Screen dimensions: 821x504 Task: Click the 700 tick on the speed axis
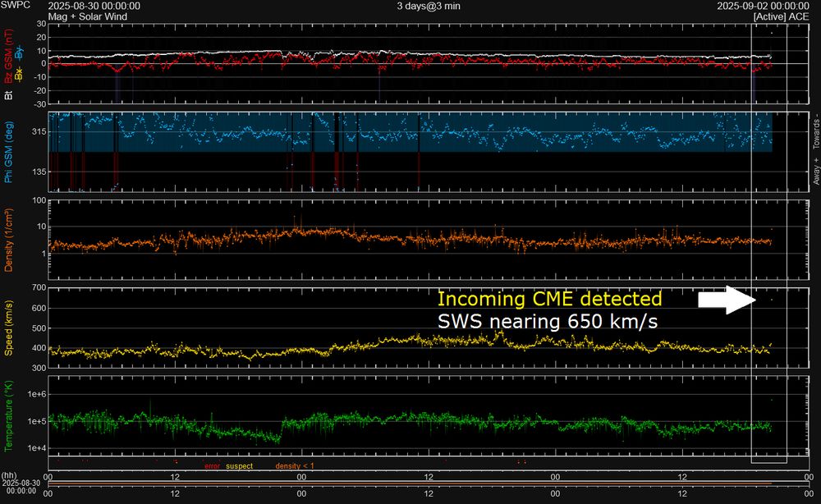(39, 288)
